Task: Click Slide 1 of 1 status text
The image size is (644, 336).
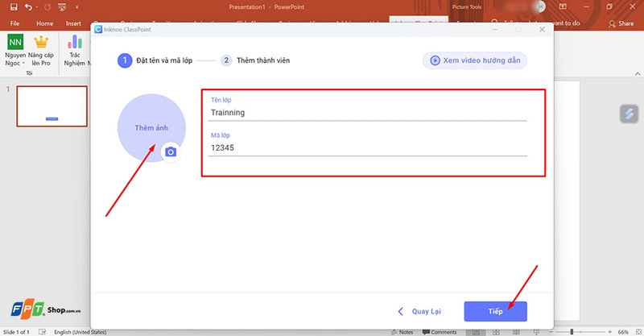Action: coord(16,332)
